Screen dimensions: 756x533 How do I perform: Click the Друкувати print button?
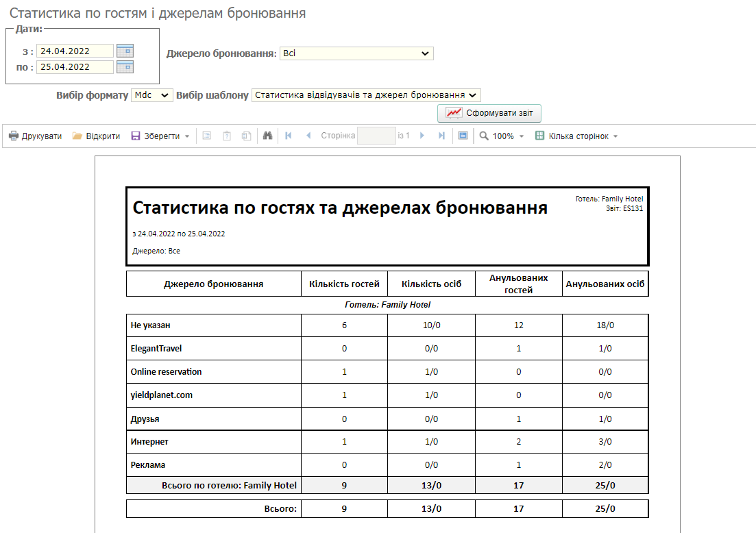[x=35, y=136]
